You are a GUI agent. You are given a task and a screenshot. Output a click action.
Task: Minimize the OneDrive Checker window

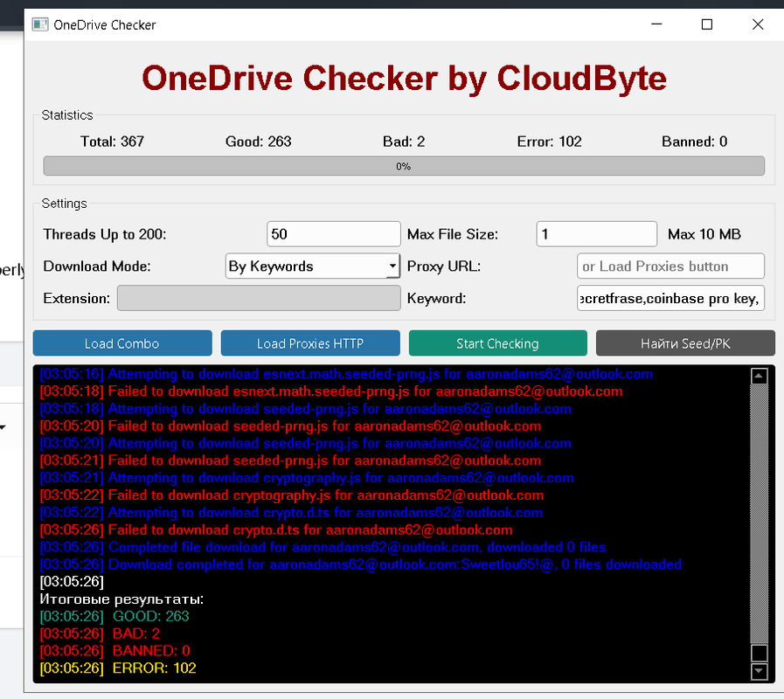point(656,24)
